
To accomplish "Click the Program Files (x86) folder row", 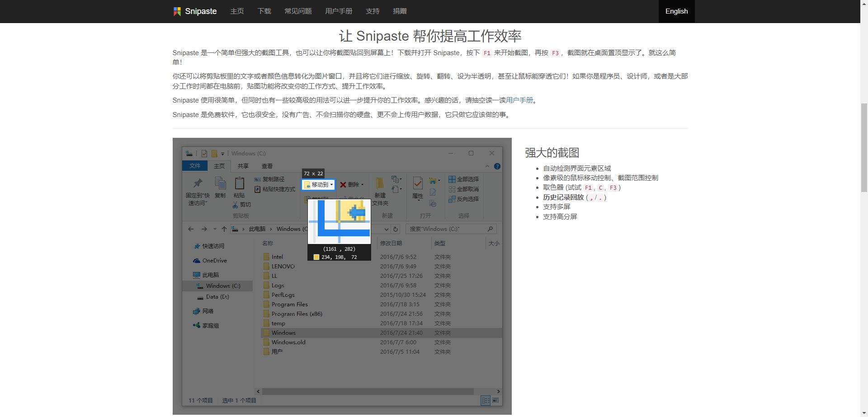I will tap(382, 314).
